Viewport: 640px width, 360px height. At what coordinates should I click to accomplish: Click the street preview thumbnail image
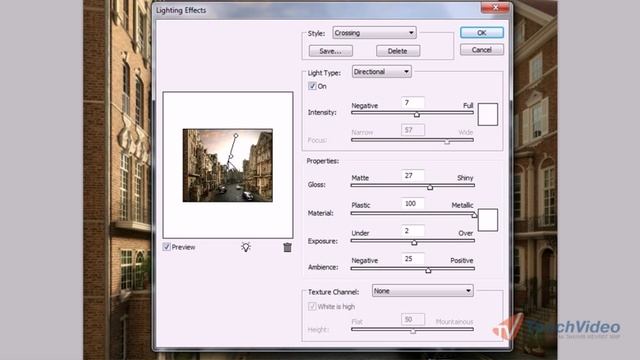228,165
